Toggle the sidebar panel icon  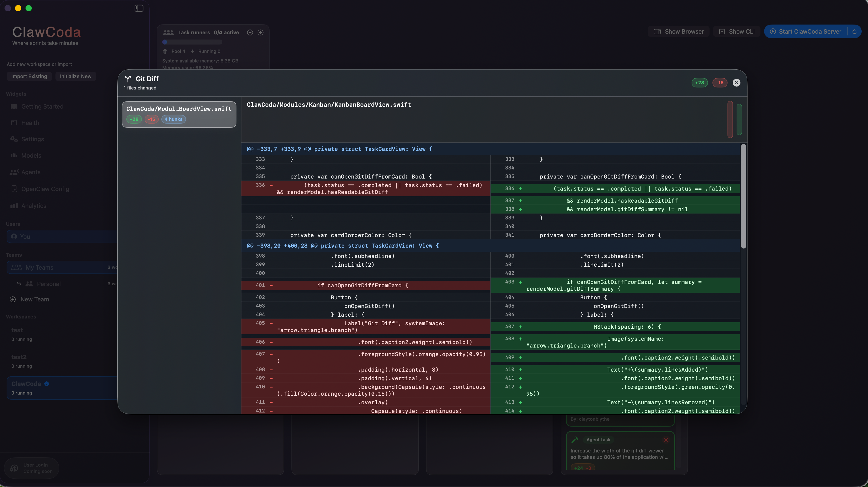pyautogui.click(x=139, y=8)
